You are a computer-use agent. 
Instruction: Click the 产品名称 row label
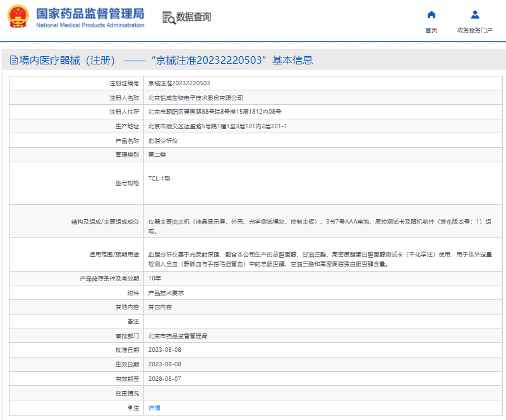click(127, 141)
